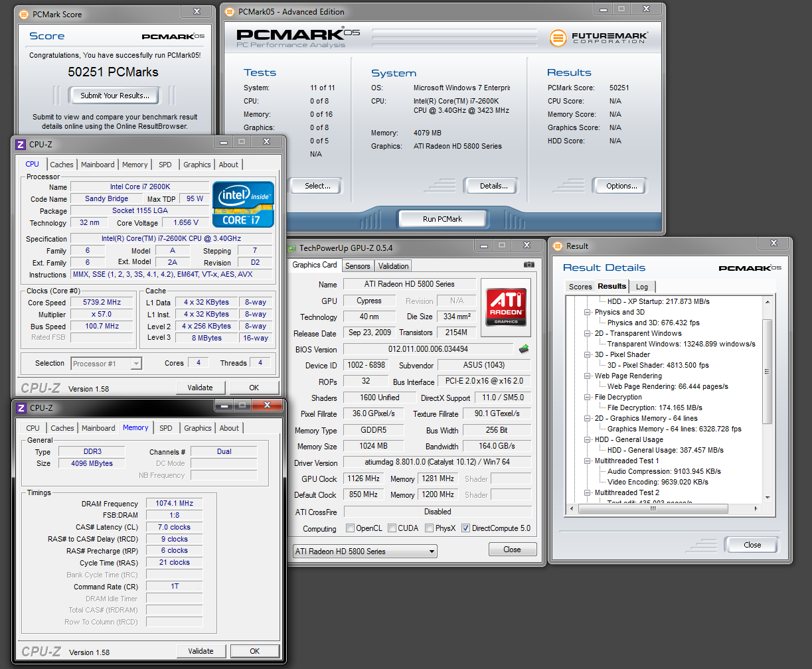Click the Details button under System
Screen dimensions: 812x669
click(493, 186)
